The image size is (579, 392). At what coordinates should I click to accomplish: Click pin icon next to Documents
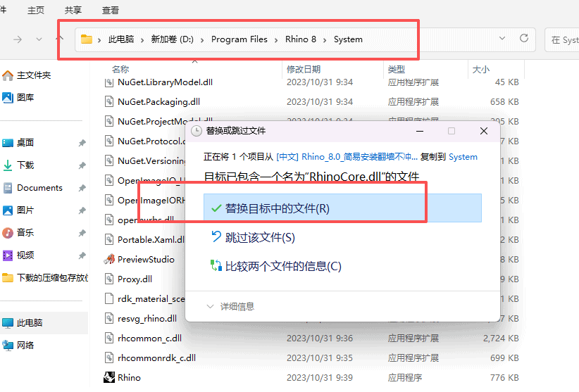point(82,188)
